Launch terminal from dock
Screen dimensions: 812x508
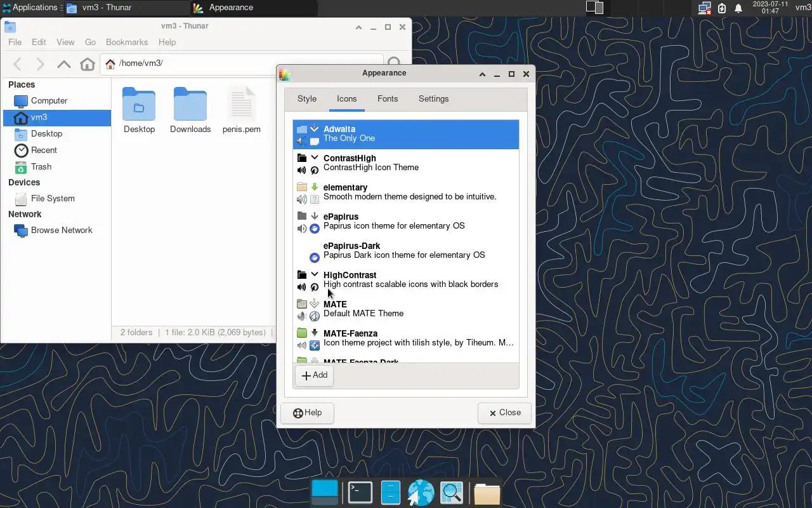pos(360,493)
